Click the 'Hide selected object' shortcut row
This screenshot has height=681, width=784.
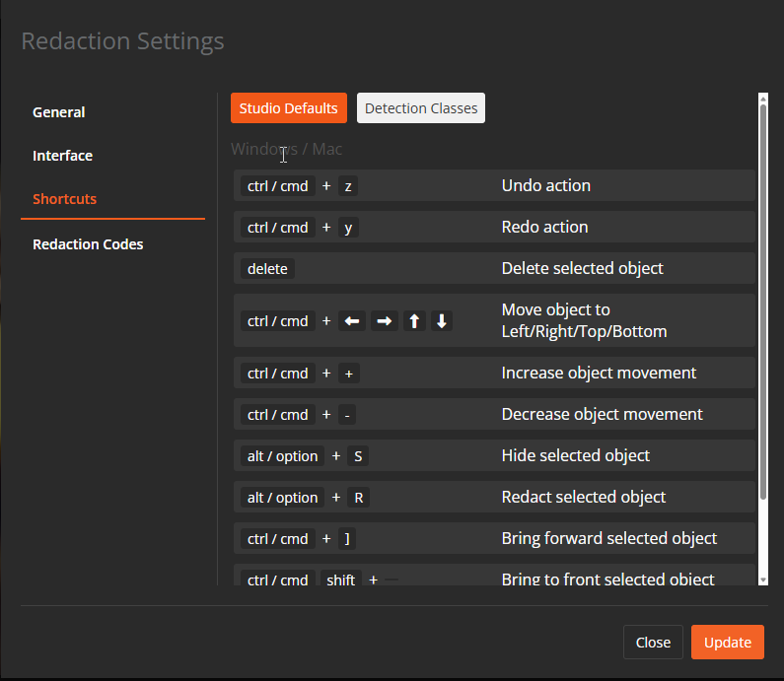494,456
